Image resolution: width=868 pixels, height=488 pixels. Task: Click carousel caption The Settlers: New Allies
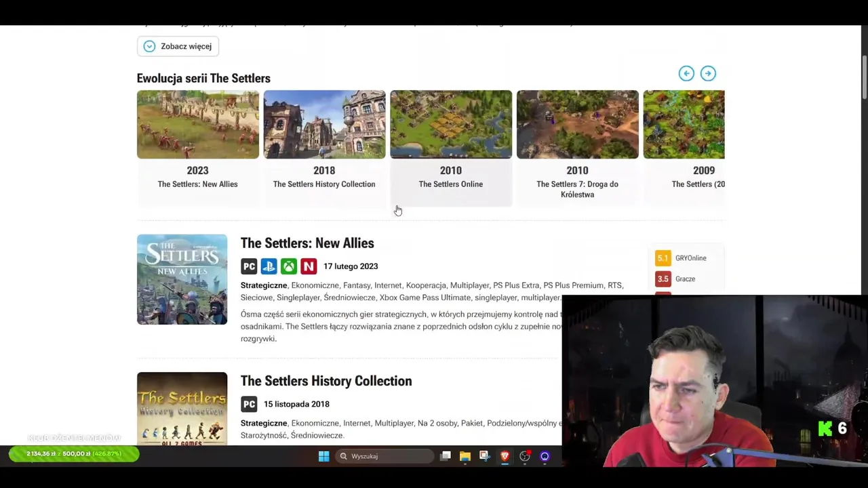[197, 184]
